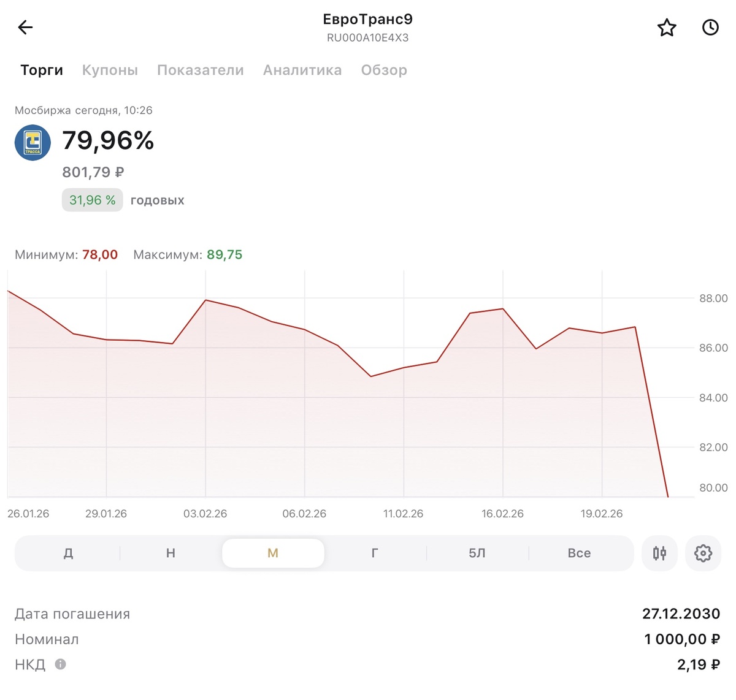The width and height of the screenshot is (736, 700).
Task: Tap the chart line at 03.02.26 peak
Action: pyautogui.click(x=205, y=300)
